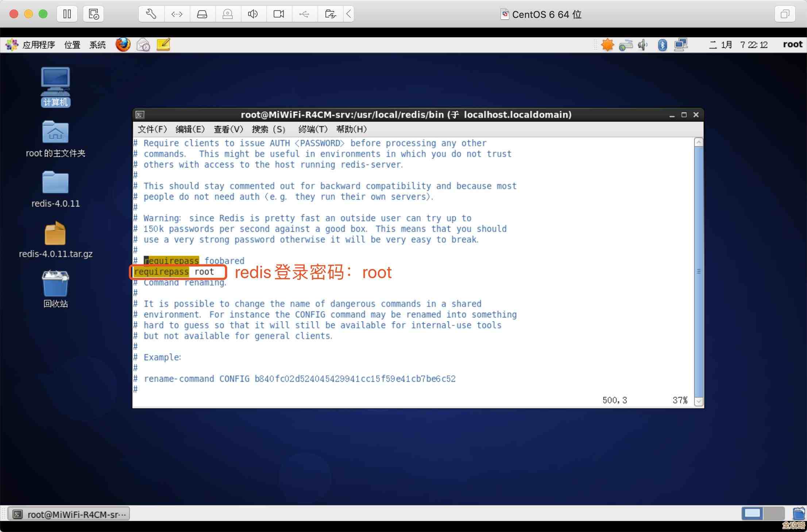Open the 应用程序 applications menu
The image size is (807, 532).
coord(38,45)
